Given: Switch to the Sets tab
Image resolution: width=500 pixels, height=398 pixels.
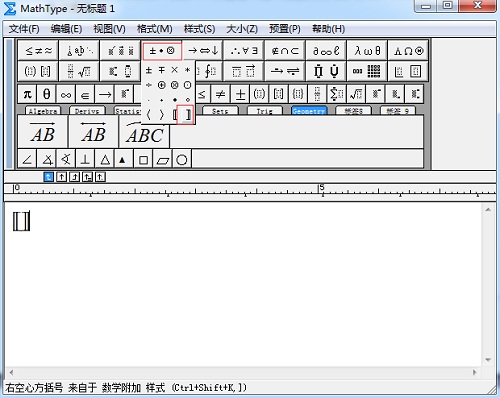Looking at the screenshot, I should 220,111.
